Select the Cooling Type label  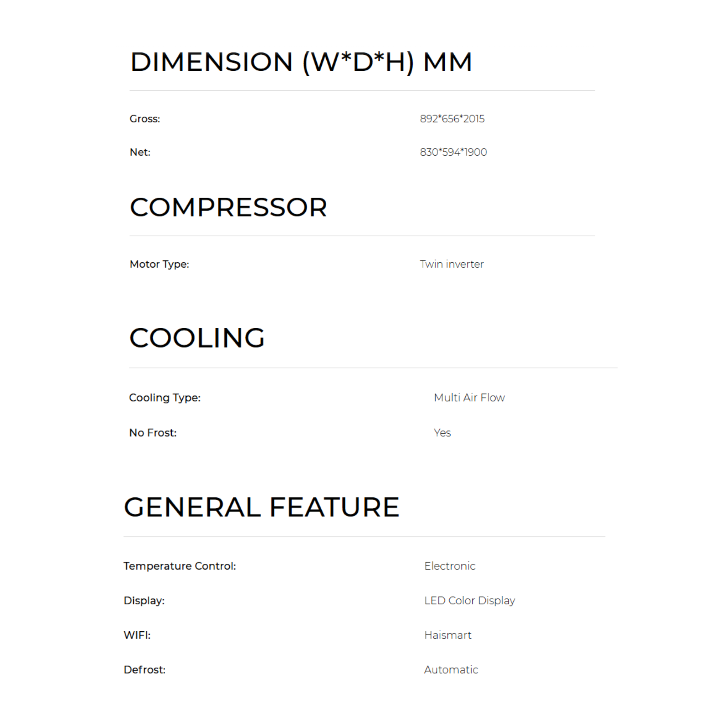(x=165, y=397)
